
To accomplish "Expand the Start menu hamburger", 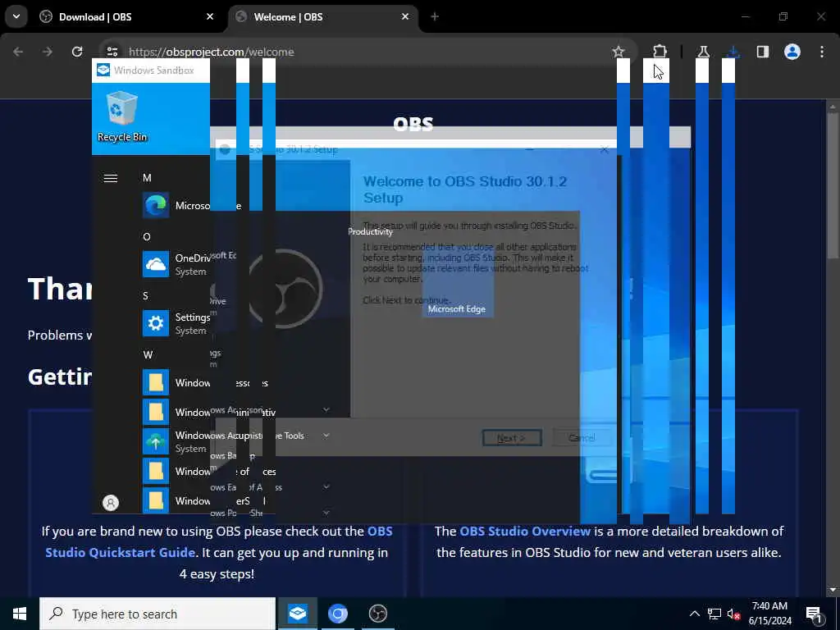I will point(111,178).
